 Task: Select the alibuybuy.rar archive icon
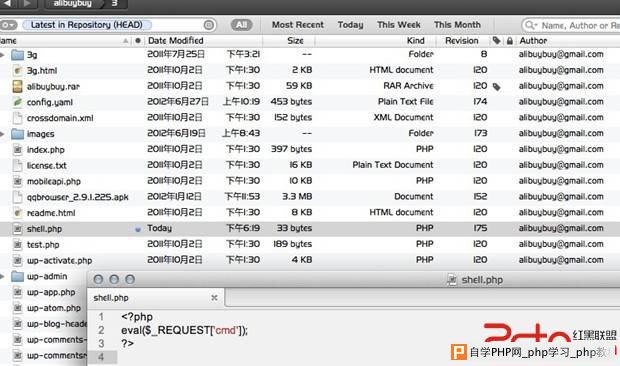point(17,86)
